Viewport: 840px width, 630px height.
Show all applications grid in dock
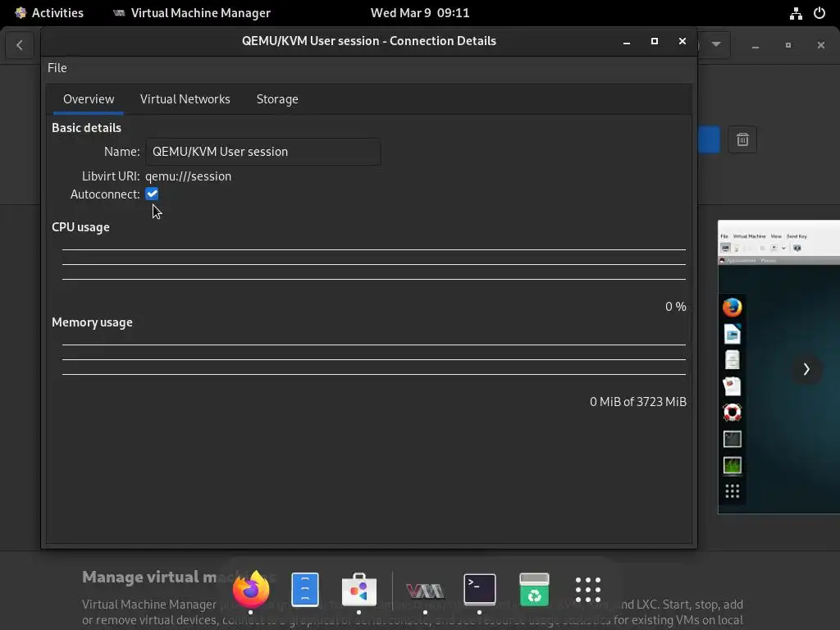coord(587,590)
